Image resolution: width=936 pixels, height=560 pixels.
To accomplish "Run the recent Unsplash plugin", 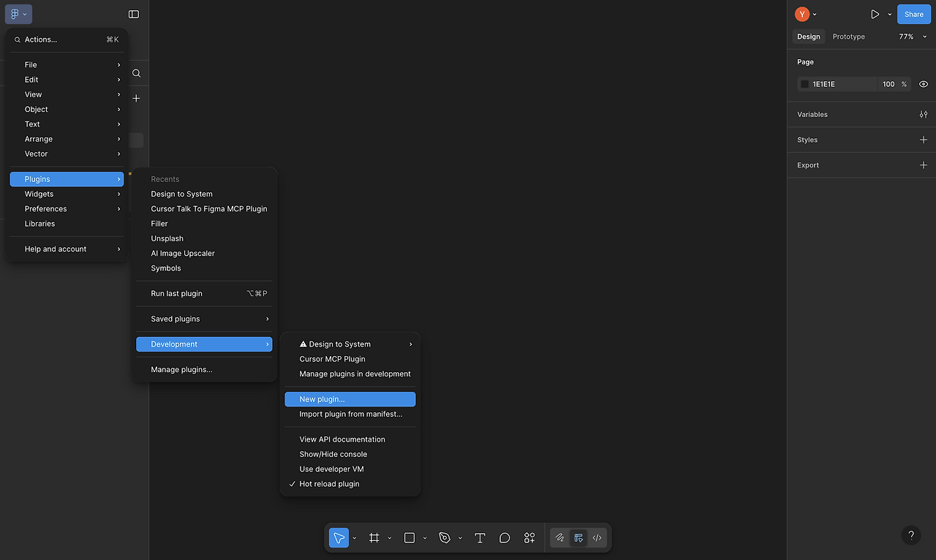I will pyautogui.click(x=204, y=238).
